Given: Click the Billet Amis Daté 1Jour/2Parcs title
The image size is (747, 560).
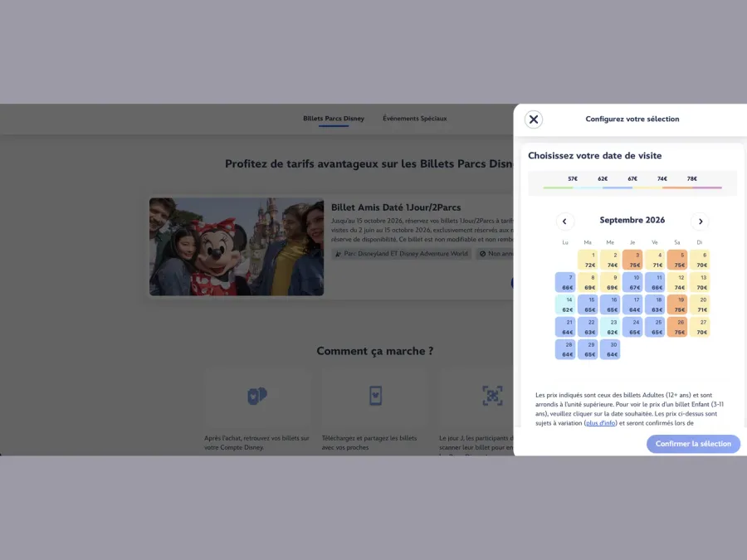Looking at the screenshot, I should 396,207.
